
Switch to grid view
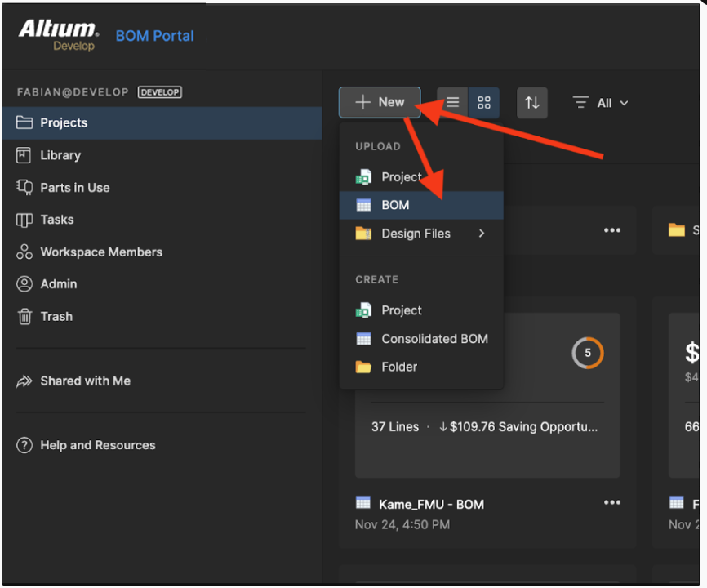(484, 102)
